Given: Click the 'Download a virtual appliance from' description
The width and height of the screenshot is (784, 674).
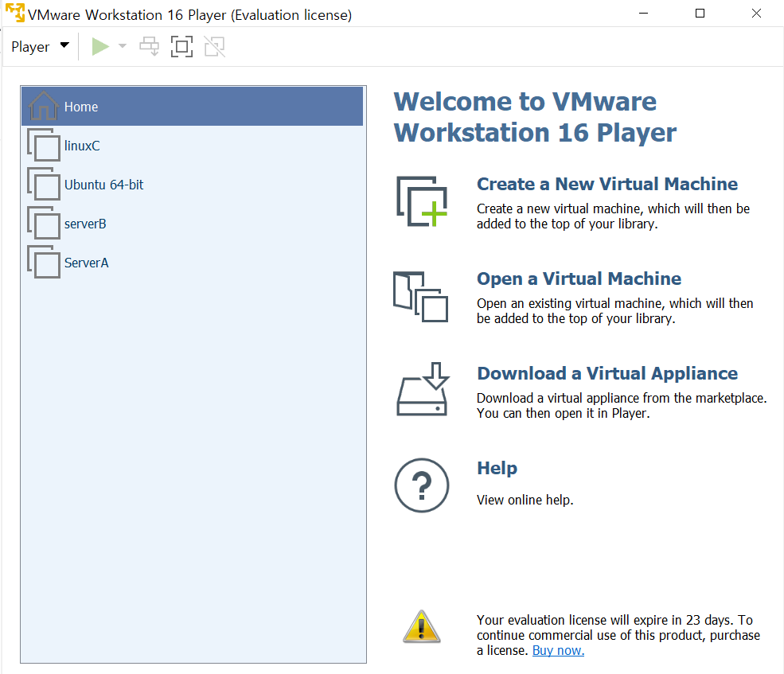Looking at the screenshot, I should [622, 406].
